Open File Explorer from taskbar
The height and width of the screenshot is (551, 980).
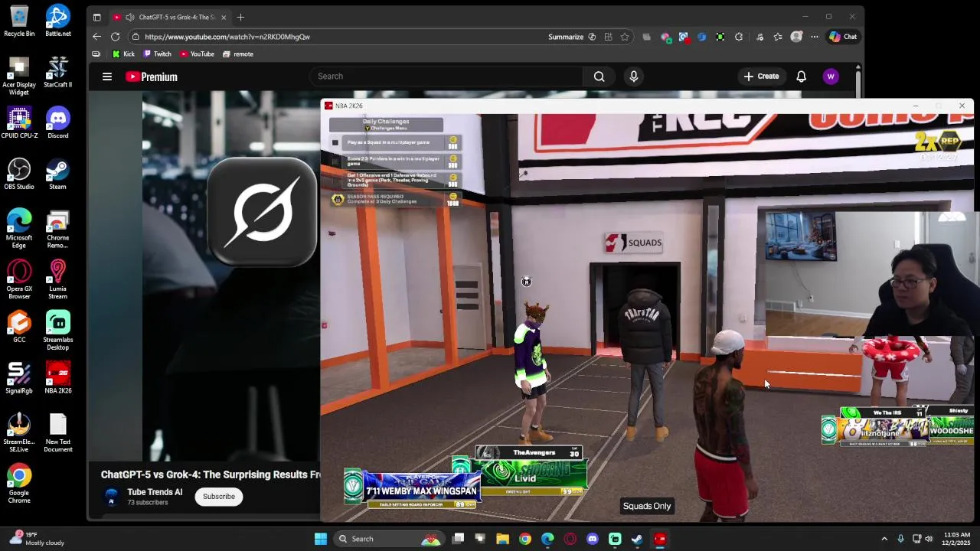[x=502, y=539]
